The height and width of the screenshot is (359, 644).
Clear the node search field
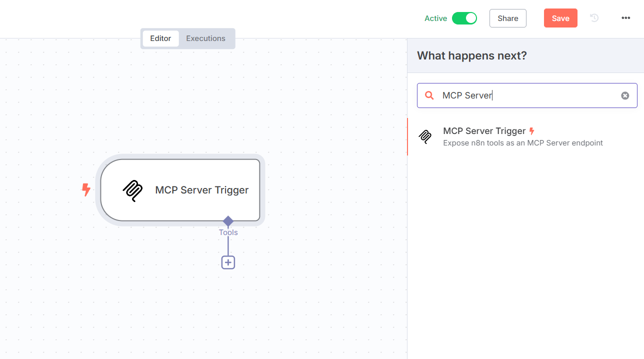625,95
